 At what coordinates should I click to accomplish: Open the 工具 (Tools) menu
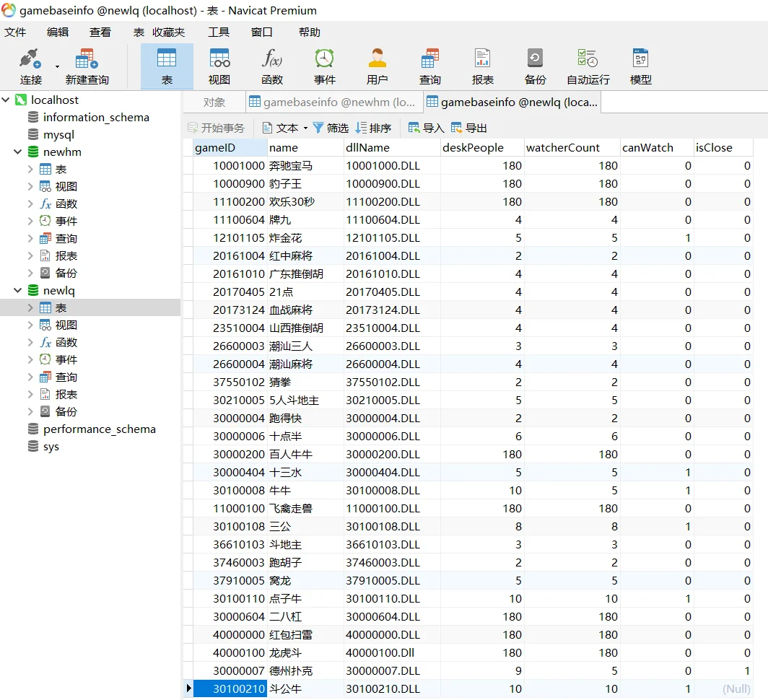218,32
